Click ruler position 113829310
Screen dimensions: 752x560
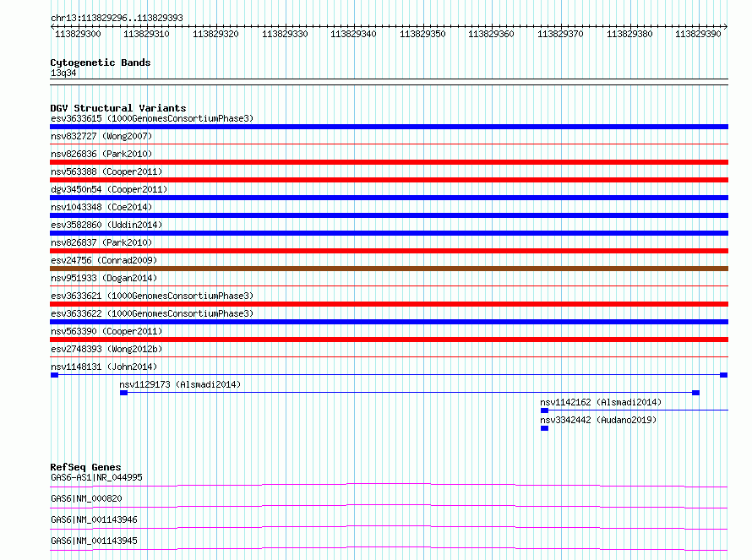click(146, 34)
